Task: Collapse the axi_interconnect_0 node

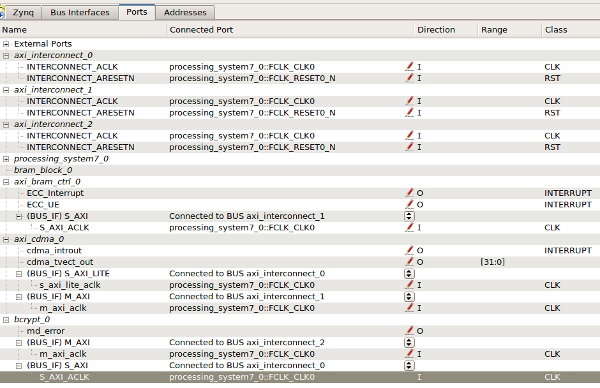Action: 6,55
